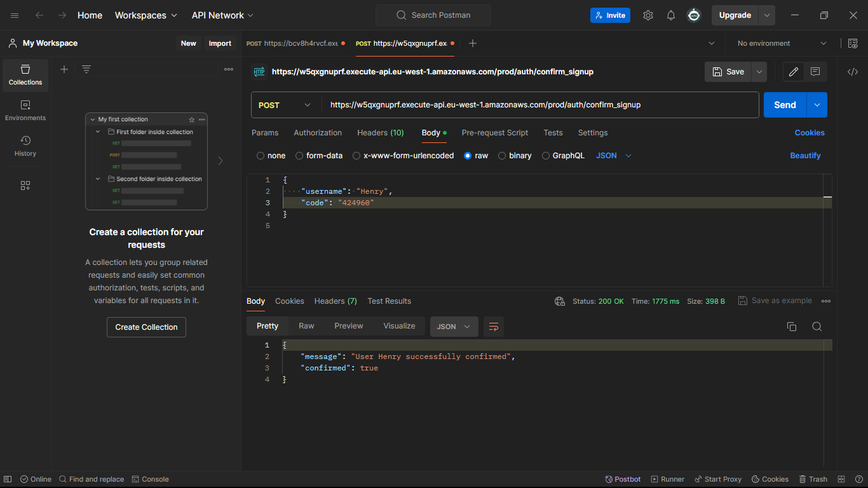Open Collections in the sidebar

(25, 75)
